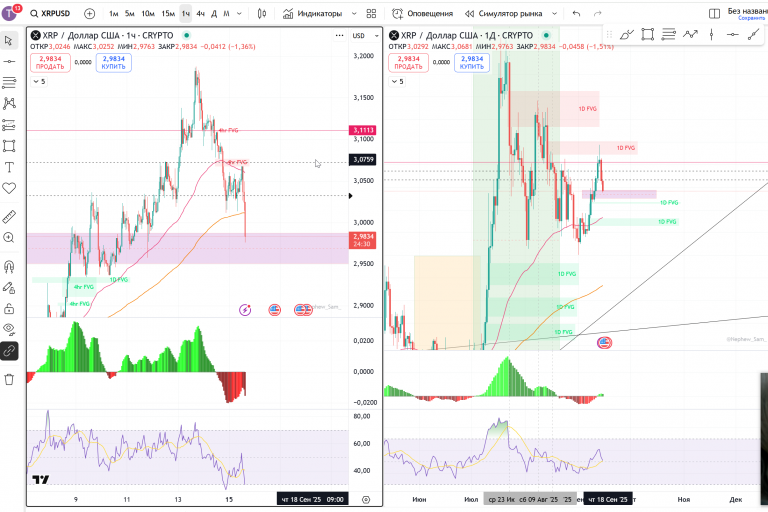Select the 10м timeframe

148,14
